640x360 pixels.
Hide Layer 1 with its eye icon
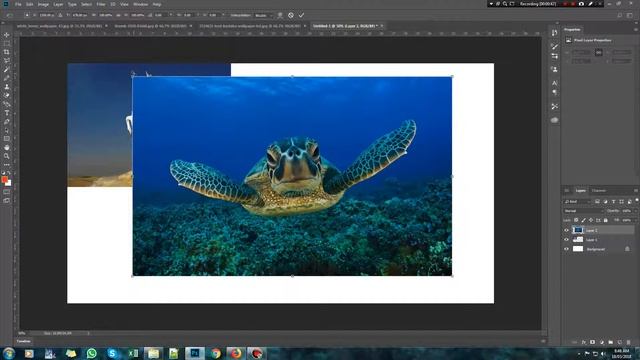pos(567,240)
